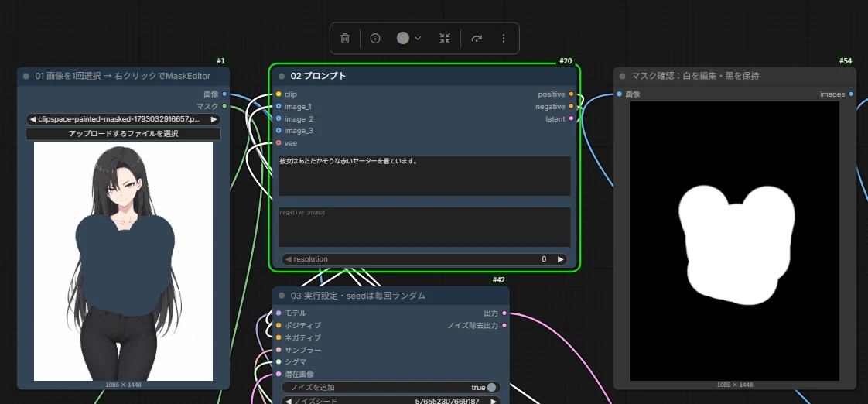Viewport: 868px width, 404px height.
Task: Click the 出力 output port
Action: tap(504, 313)
